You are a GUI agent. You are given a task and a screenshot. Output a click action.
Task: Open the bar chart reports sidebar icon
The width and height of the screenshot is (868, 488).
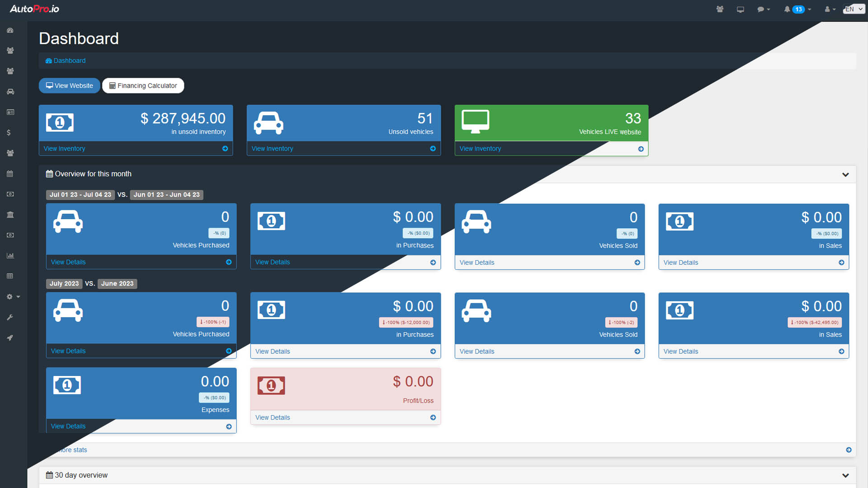tap(10, 256)
